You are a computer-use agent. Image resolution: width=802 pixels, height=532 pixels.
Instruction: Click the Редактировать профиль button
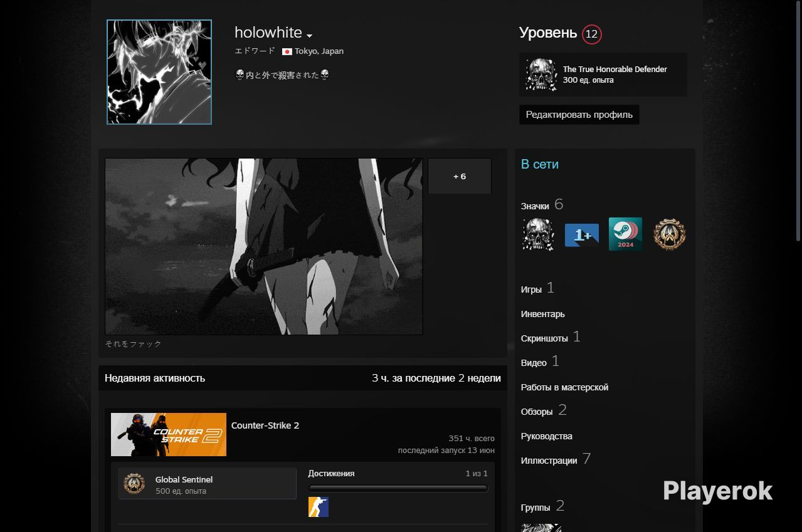(579, 115)
